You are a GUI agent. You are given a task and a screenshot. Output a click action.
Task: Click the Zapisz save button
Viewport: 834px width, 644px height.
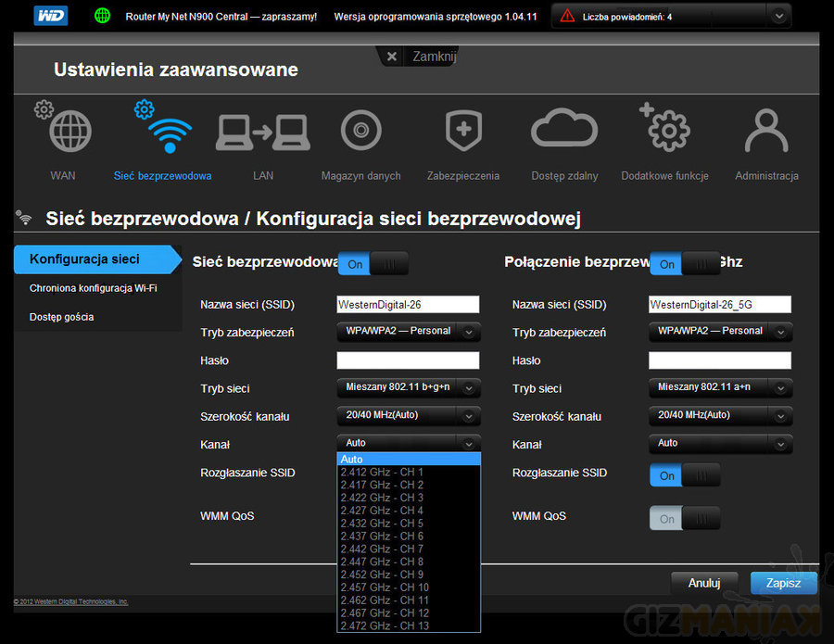pos(783,584)
